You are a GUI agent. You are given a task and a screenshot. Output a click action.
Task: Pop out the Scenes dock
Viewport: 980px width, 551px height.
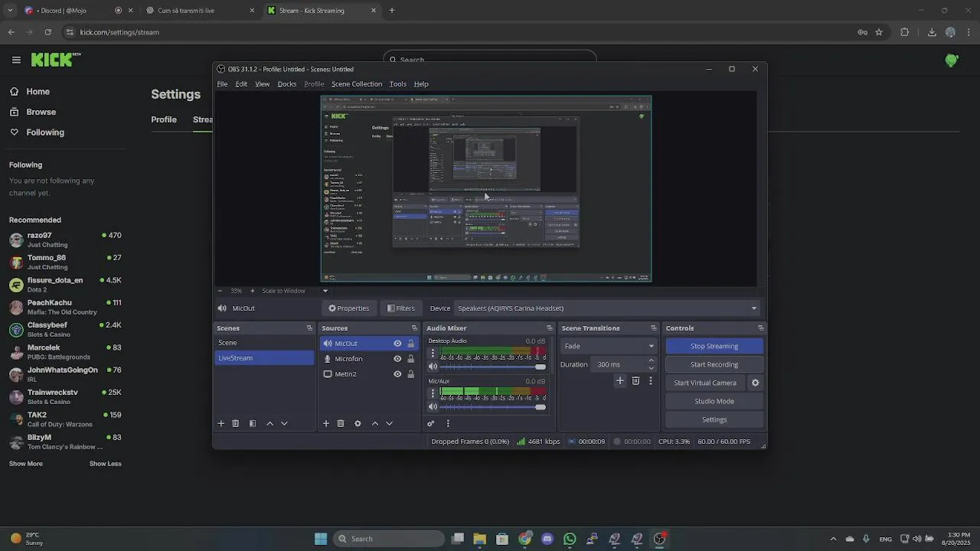coord(309,328)
